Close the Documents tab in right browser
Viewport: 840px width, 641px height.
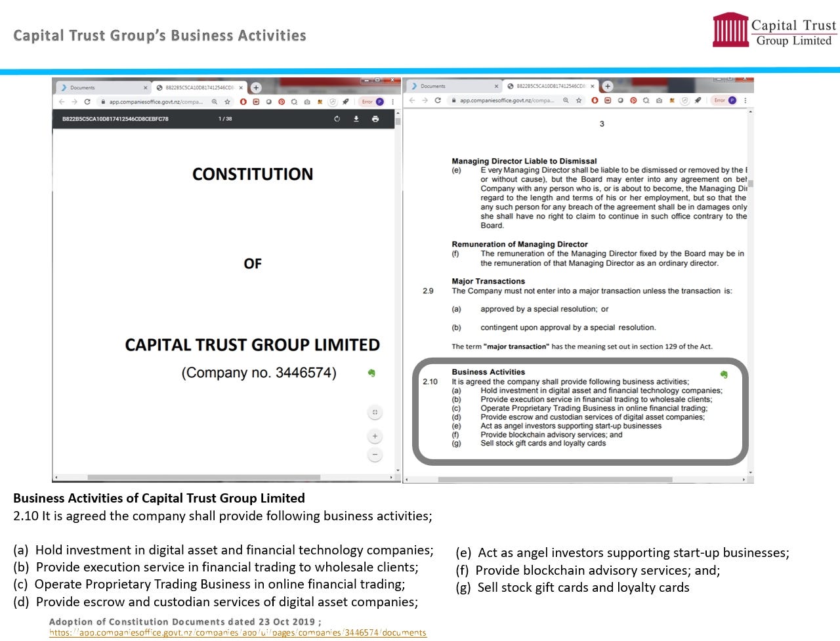click(x=496, y=86)
